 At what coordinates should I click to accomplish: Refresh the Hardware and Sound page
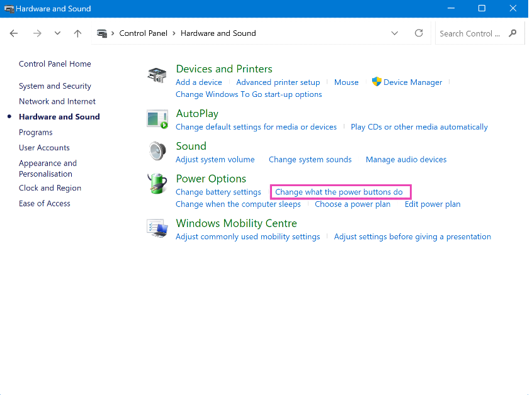click(419, 33)
